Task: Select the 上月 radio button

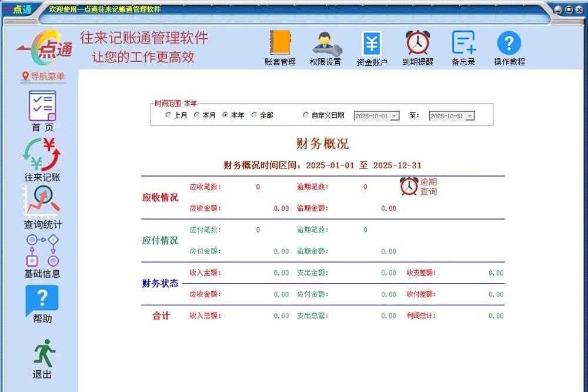Action: [x=169, y=115]
